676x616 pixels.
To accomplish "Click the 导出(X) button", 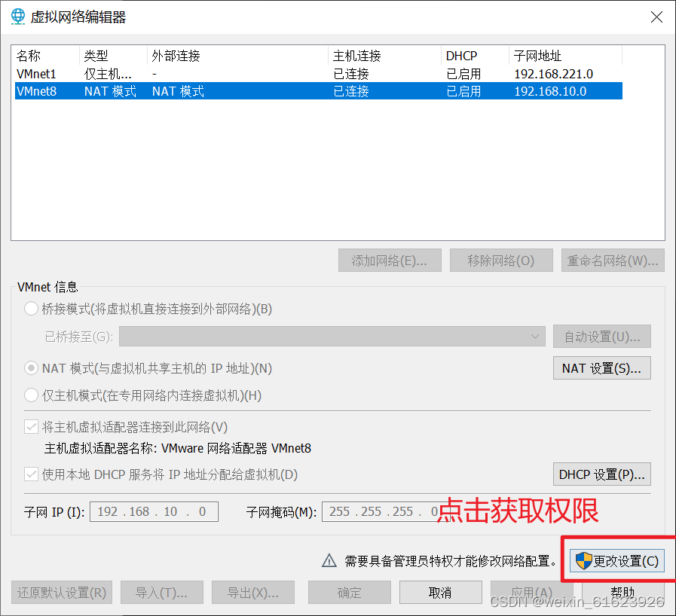I will tap(253, 593).
